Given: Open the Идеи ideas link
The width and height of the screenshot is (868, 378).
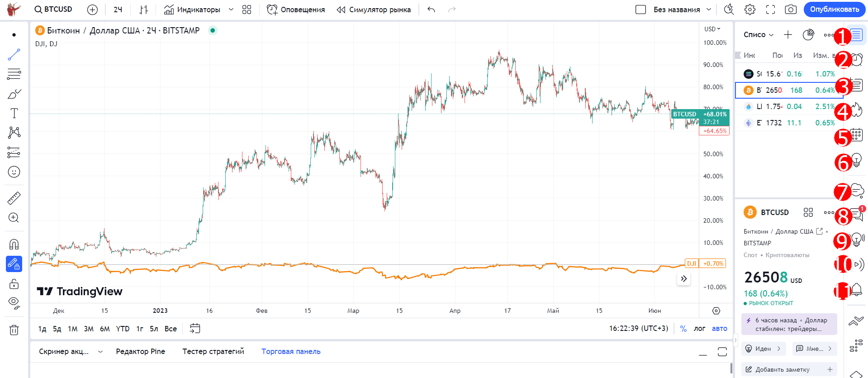Looking at the screenshot, I should coord(764,349).
